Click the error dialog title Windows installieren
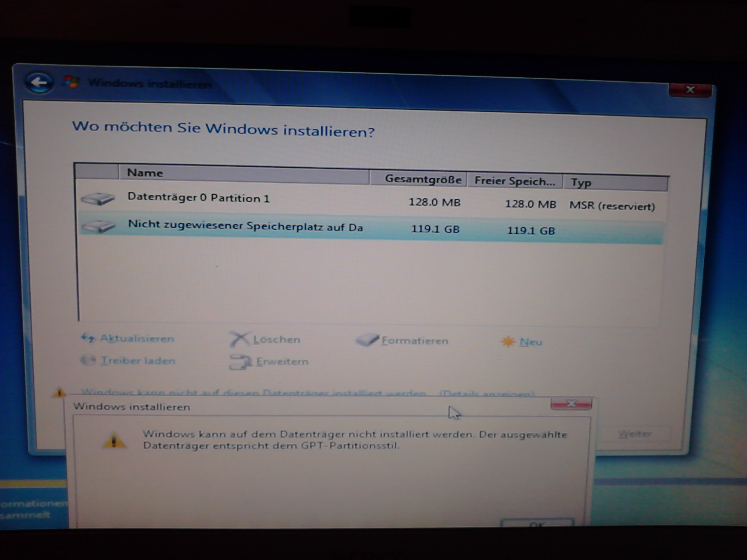Viewport: 747px width, 560px height. coord(132,407)
